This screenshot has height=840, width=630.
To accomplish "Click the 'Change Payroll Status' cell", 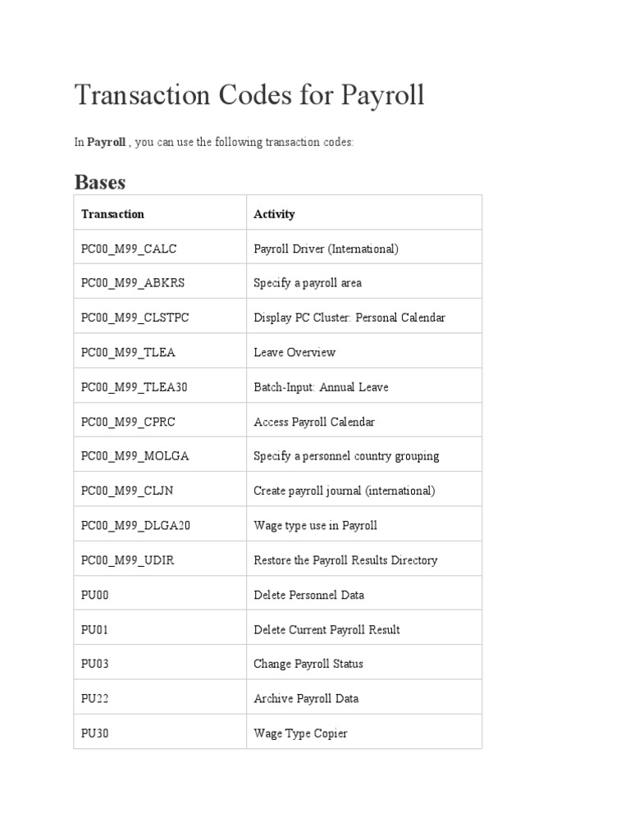I will [x=308, y=664].
